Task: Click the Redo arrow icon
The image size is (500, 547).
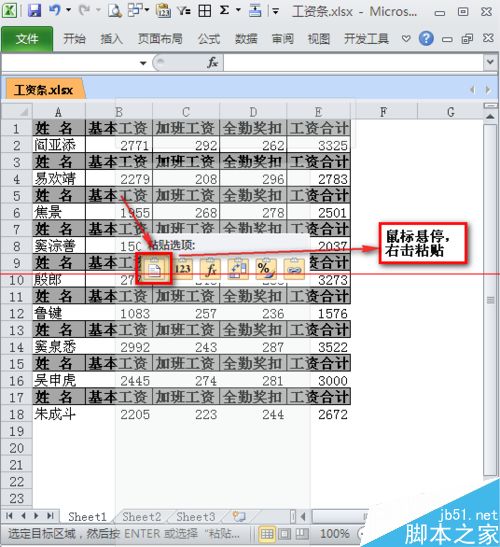Action: pyautogui.click(x=84, y=10)
